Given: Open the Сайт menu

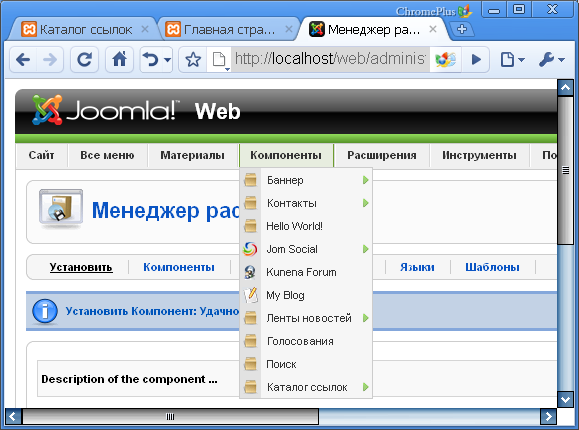Looking at the screenshot, I should pyautogui.click(x=41, y=155).
